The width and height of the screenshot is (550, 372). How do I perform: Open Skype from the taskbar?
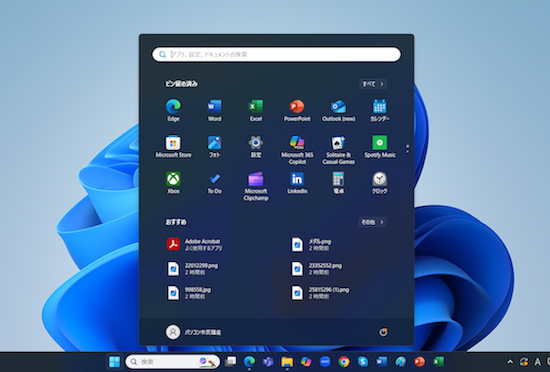[x=363, y=361]
